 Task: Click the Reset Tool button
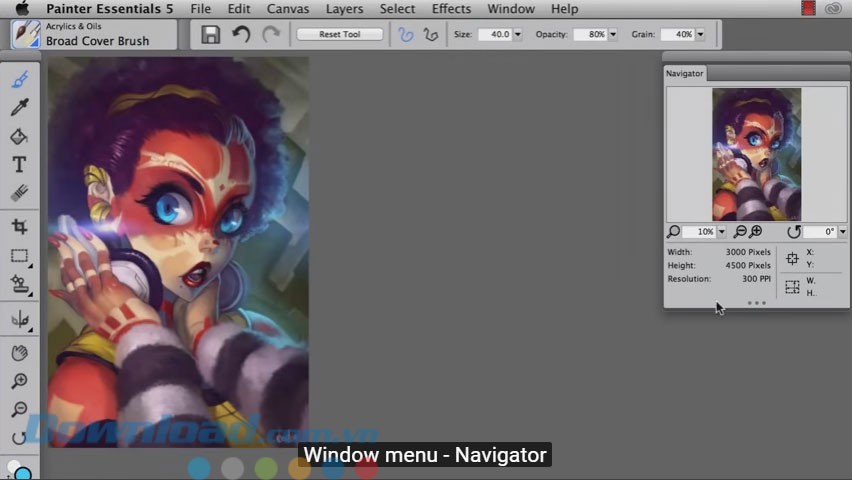pos(340,35)
